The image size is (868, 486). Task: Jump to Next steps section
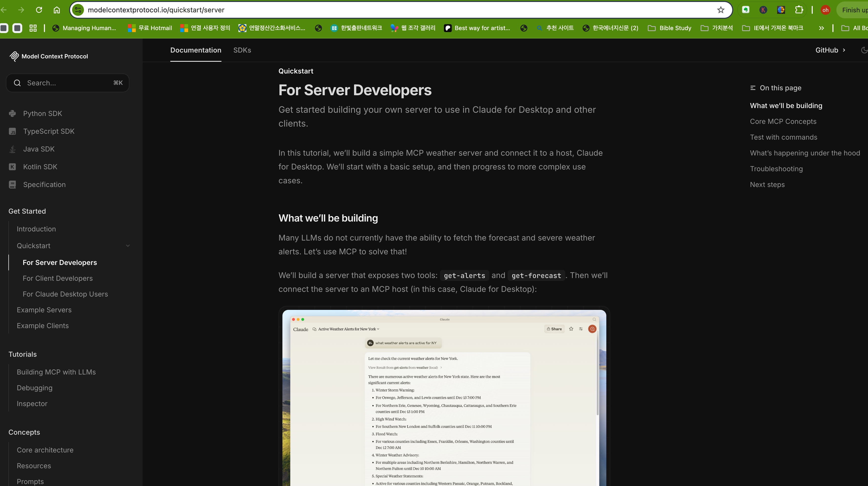[767, 185]
